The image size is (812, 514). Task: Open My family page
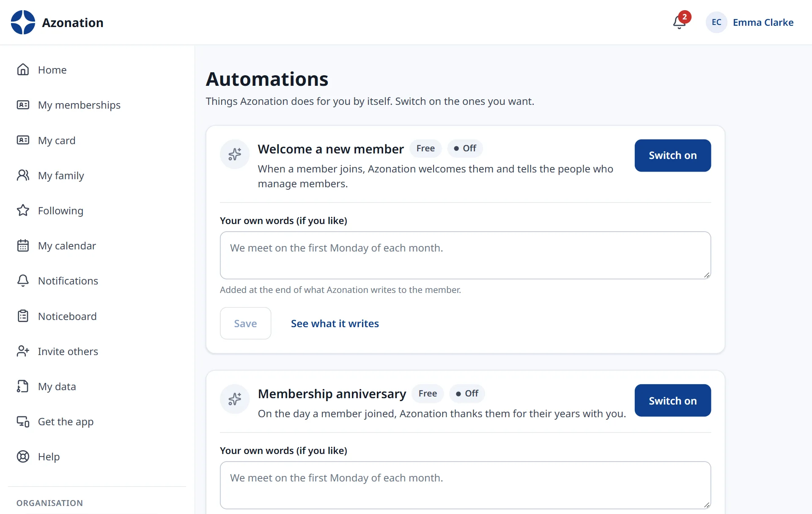coord(97,175)
